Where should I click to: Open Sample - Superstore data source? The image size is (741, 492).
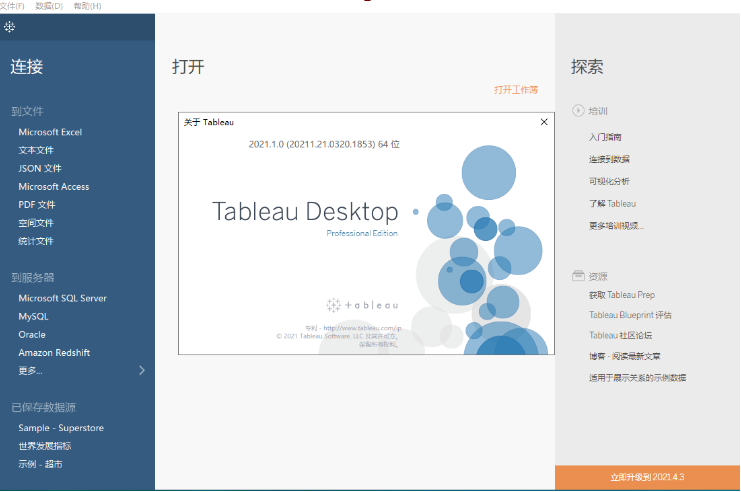(61, 428)
